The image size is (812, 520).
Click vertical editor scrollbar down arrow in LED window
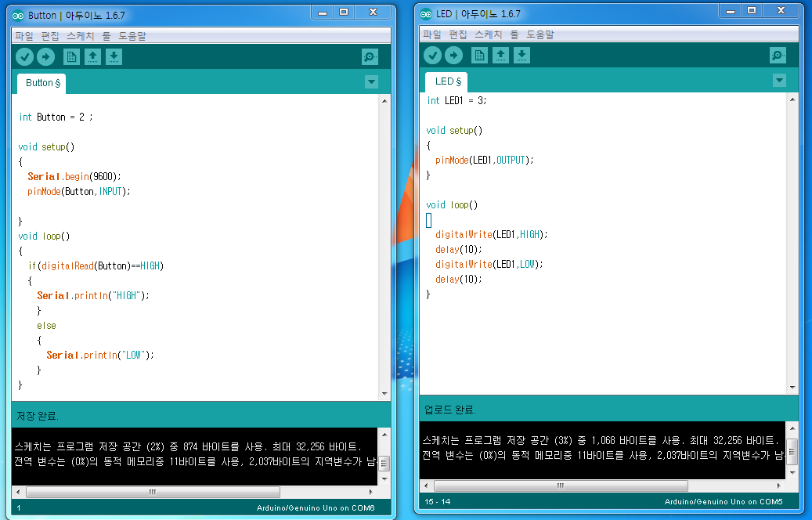[792, 388]
